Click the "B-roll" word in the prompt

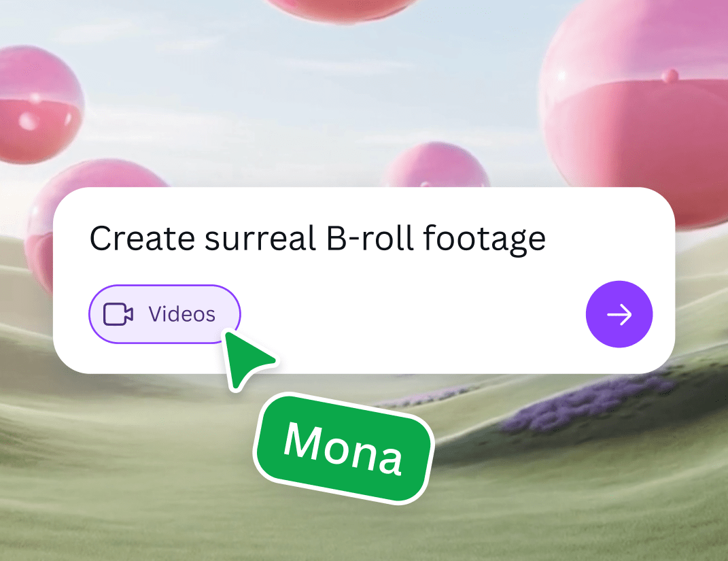pyautogui.click(x=370, y=238)
